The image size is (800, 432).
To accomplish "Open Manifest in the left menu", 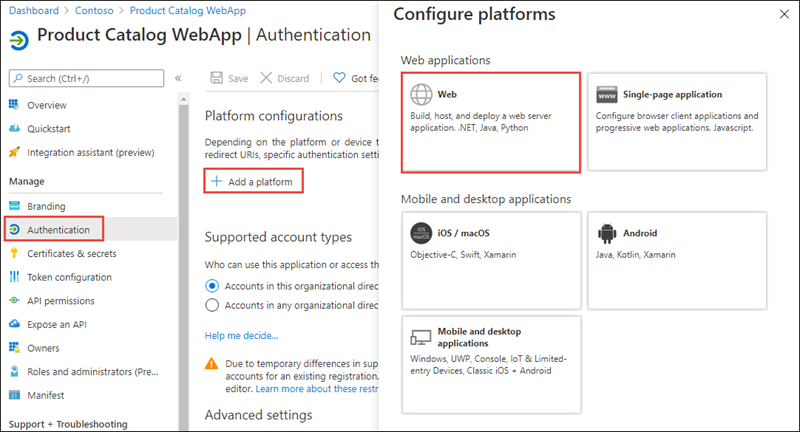I will tap(45, 395).
